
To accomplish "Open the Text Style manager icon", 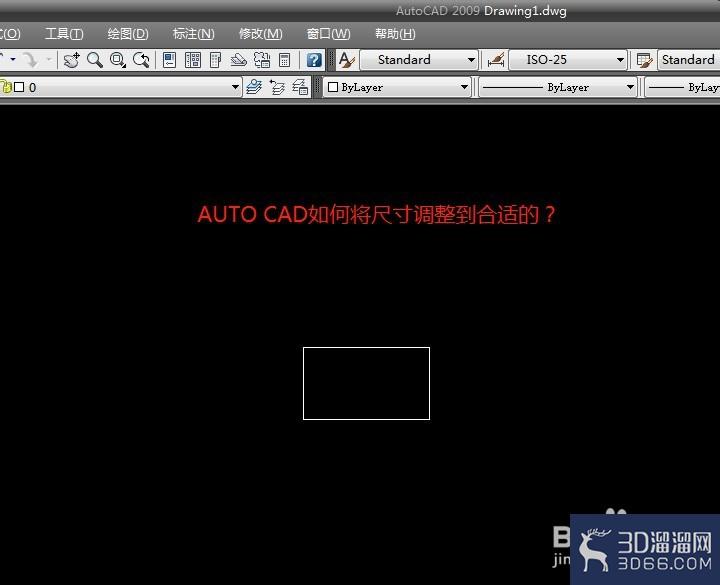I will tap(347, 60).
